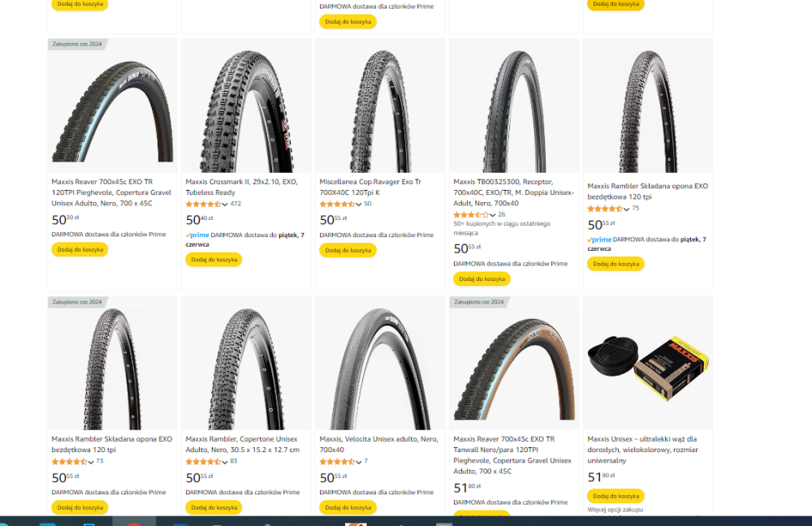Click 472 reviews count link
This screenshot has height=526, width=812.
[235, 204]
